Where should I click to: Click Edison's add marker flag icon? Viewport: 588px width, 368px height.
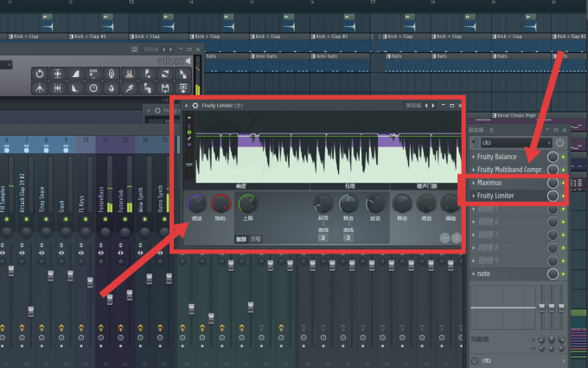coord(147,74)
